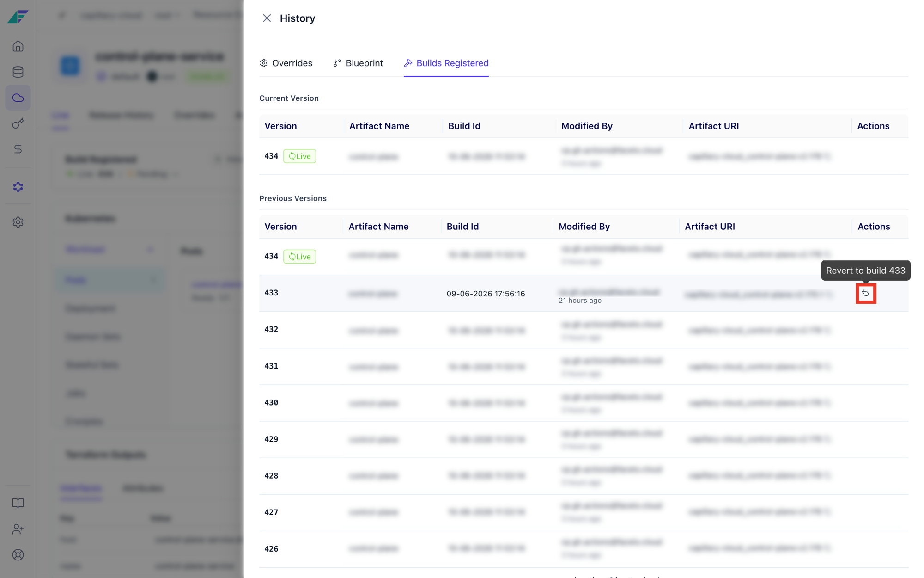Click the purple flower-shaped sidebar icon
The height and width of the screenshot is (578, 924).
[x=18, y=187]
